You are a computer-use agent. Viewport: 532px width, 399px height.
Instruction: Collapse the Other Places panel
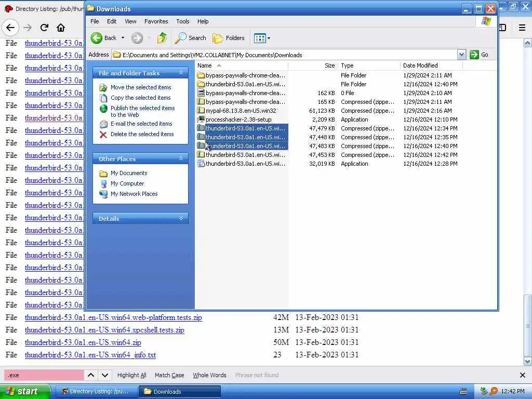(x=181, y=158)
